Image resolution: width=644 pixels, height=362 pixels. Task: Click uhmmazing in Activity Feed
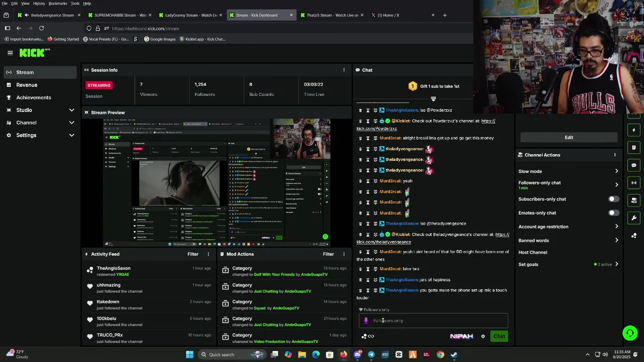pos(109,285)
